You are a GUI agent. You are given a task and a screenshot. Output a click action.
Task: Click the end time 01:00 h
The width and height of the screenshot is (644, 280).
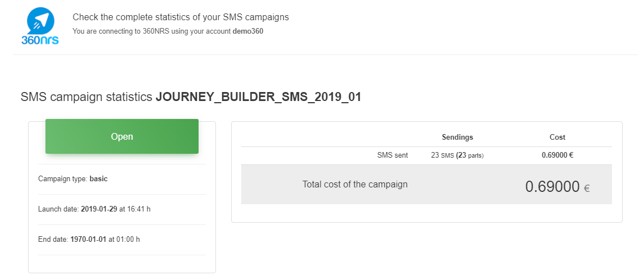(128, 240)
